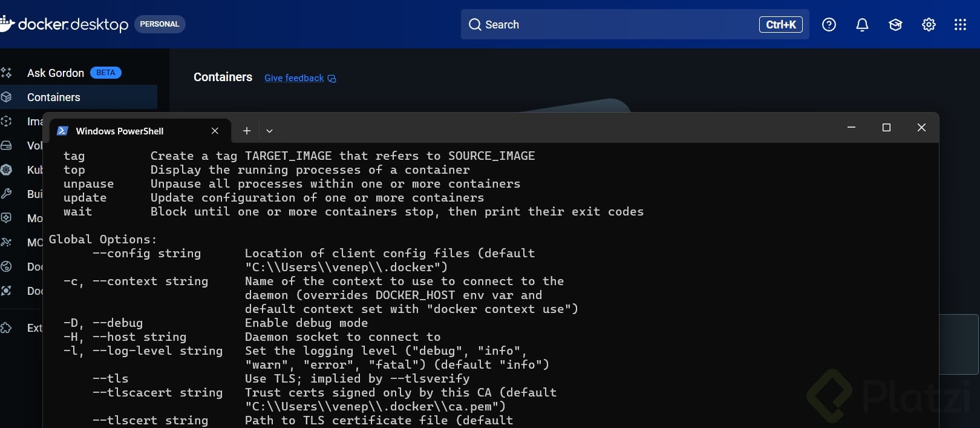
Task: Expand the PowerShell new tab profile dropdown
Action: click(x=269, y=131)
